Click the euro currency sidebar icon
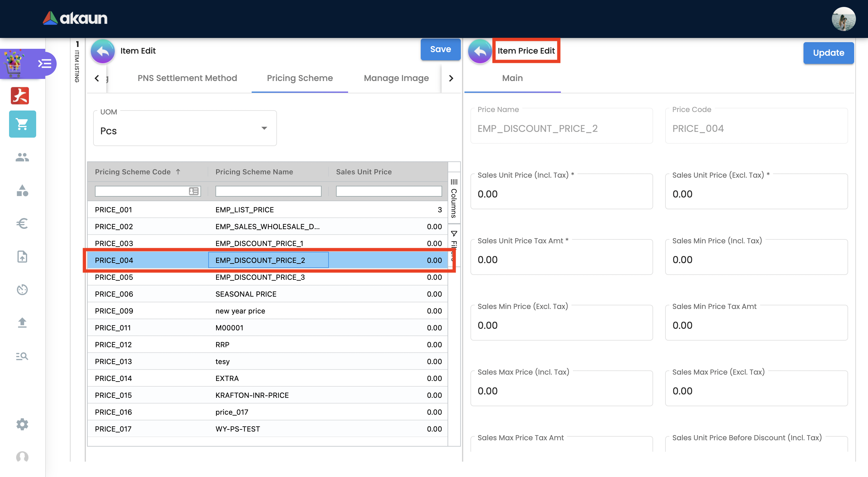Image resolution: width=868 pixels, height=477 pixels. tap(22, 223)
